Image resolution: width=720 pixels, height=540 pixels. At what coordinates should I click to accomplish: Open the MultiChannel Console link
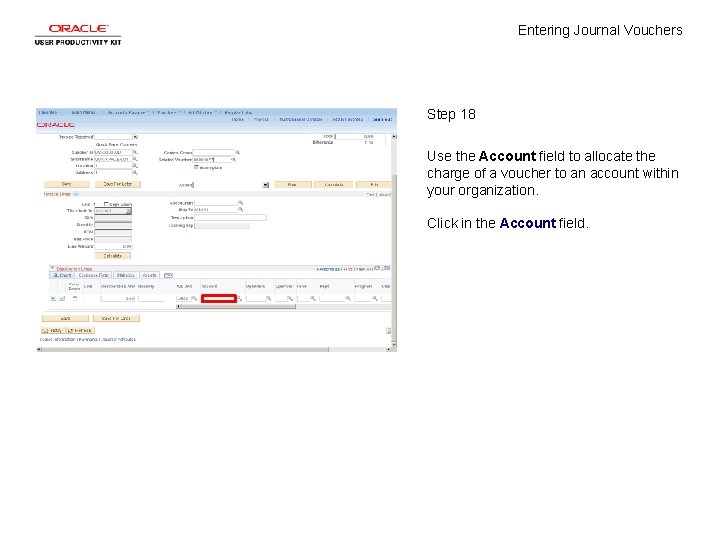click(301, 119)
